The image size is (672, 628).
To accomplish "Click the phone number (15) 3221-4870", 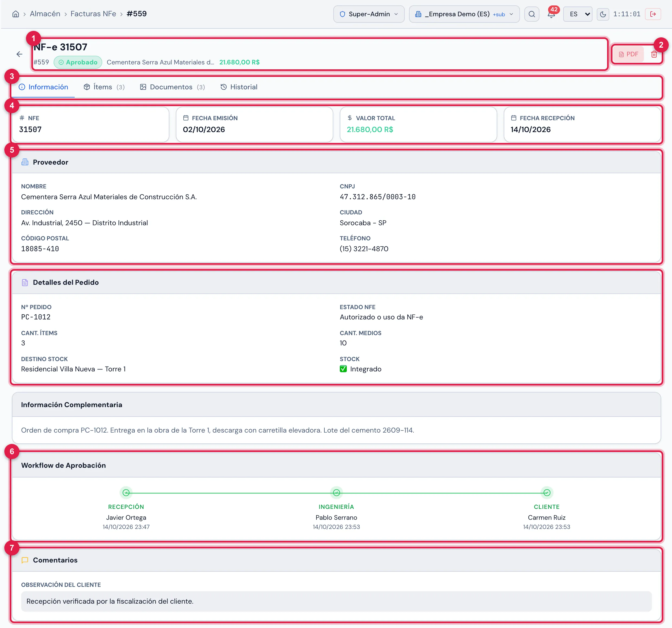I will click(364, 249).
